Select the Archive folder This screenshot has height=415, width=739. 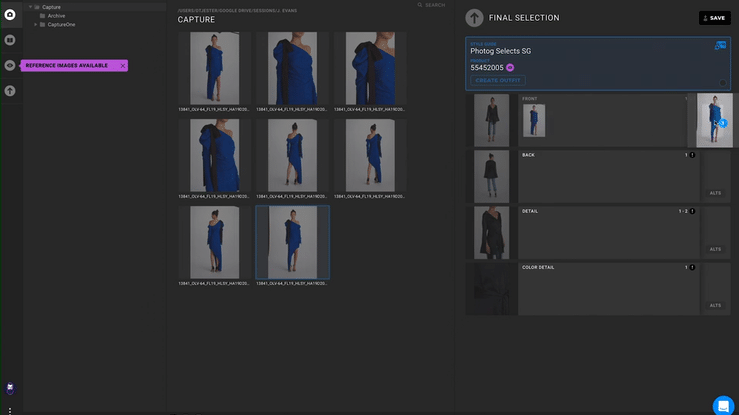coord(56,16)
